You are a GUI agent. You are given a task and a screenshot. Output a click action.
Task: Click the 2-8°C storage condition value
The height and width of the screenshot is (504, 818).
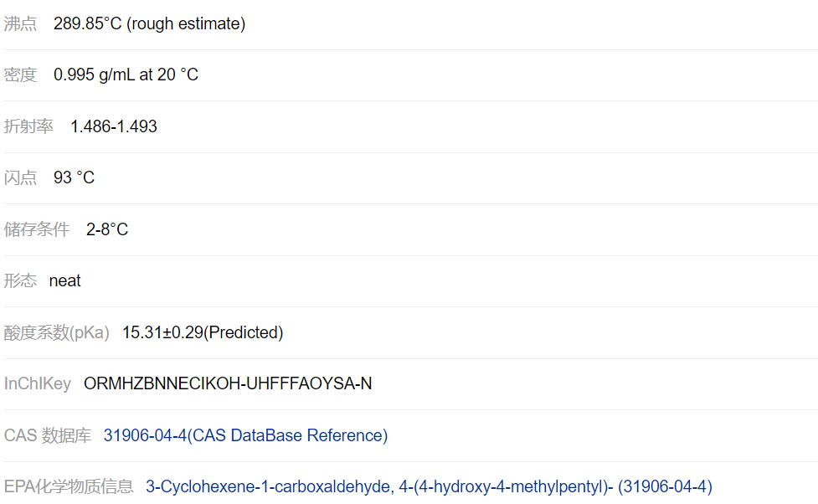click(x=107, y=229)
